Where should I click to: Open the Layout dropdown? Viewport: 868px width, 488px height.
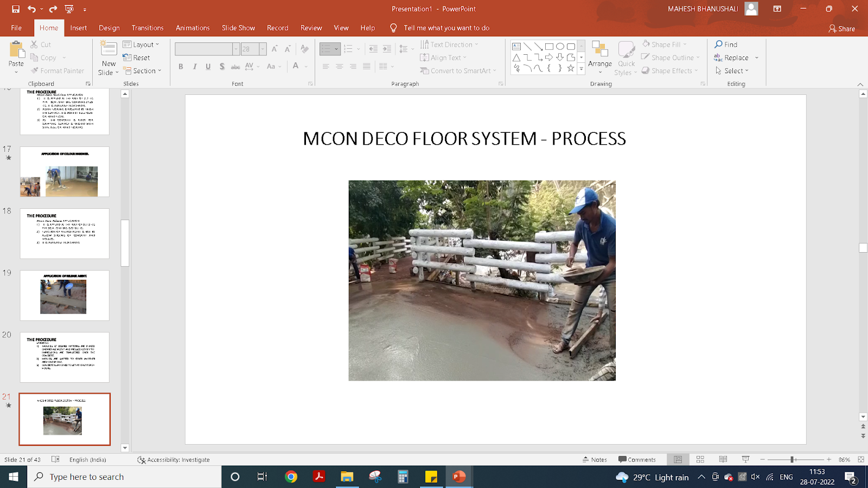(x=141, y=44)
